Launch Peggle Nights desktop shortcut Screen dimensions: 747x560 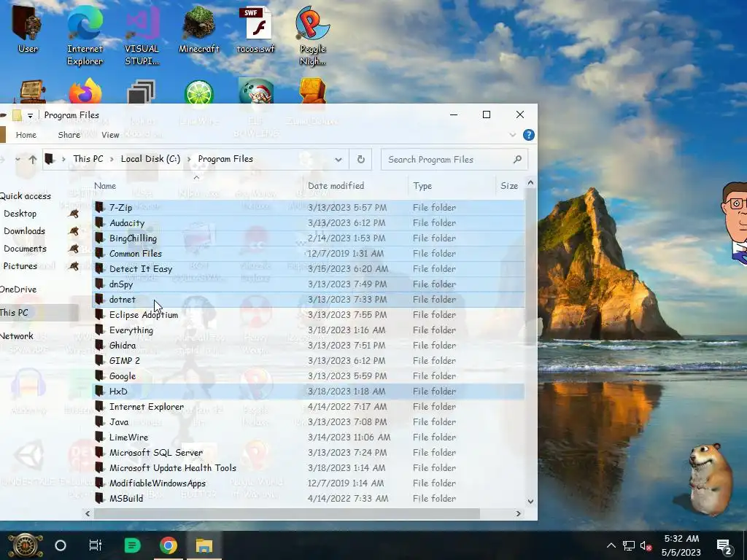[x=312, y=34]
